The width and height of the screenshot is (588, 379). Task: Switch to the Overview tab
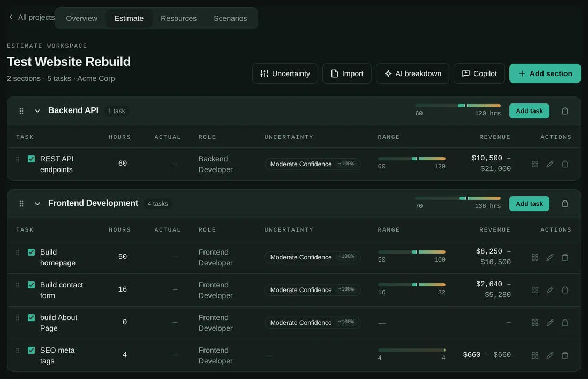[81, 18]
